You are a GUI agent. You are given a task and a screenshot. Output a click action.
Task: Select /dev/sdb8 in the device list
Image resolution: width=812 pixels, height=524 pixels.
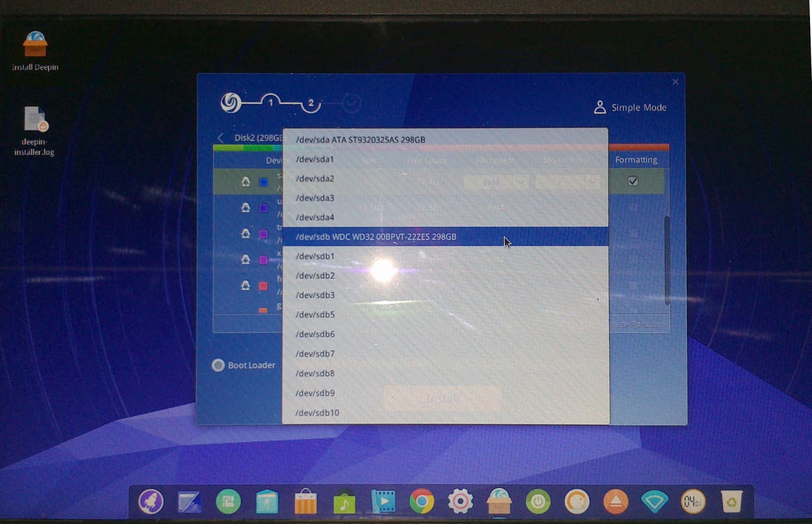coord(446,373)
